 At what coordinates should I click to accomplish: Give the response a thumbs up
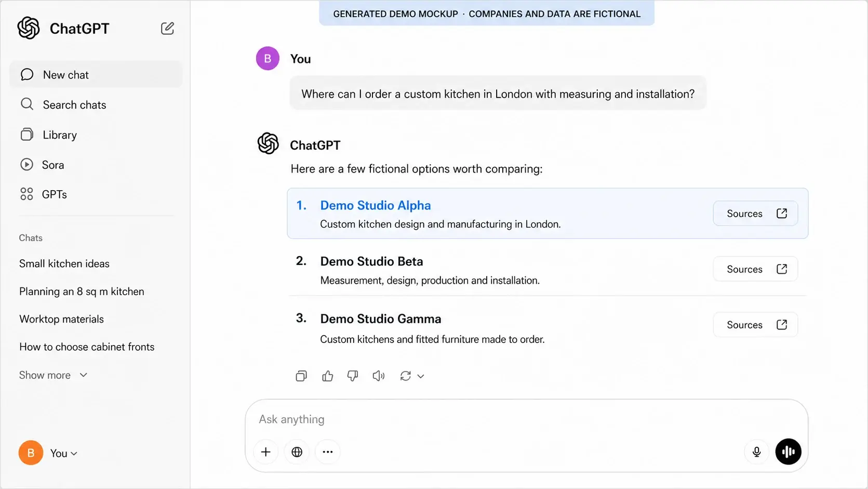pos(327,376)
